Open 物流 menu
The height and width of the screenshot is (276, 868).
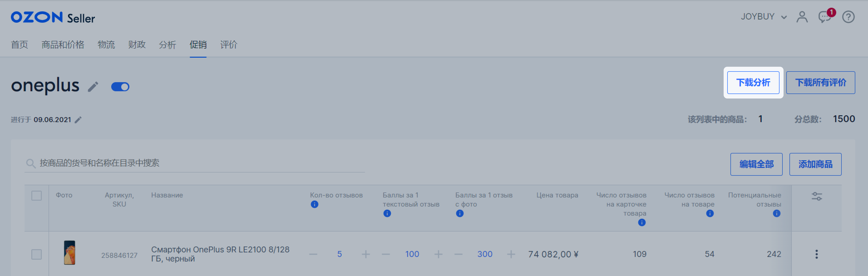coord(106,45)
